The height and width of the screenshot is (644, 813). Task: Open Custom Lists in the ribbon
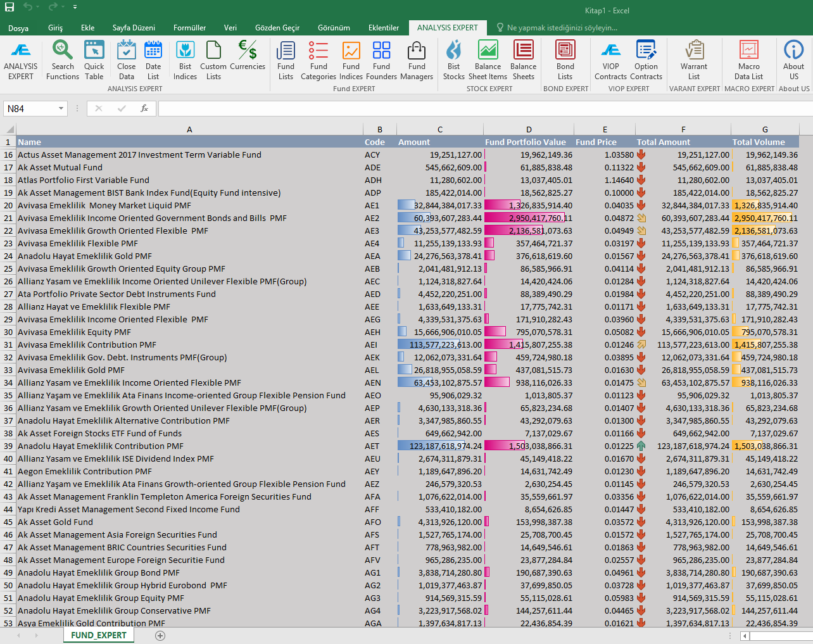pos(213,60)
